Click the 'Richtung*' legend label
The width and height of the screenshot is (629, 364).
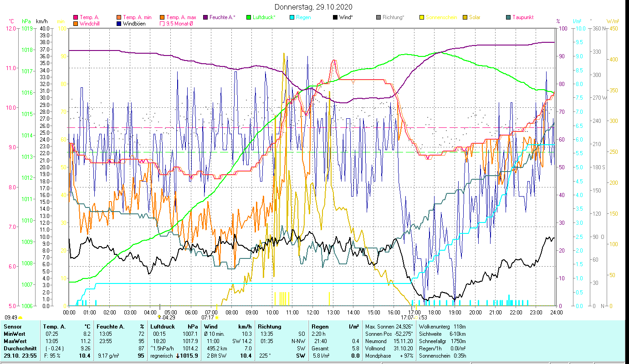pyautogui.click(x=394, y=17)
